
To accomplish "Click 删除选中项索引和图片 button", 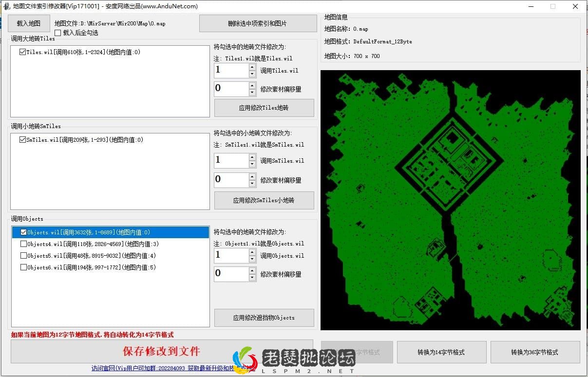I will [x=258, y=23].
